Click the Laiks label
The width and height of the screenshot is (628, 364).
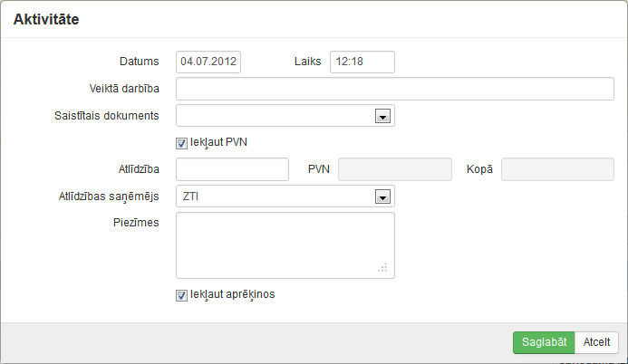tap(308, 62)
